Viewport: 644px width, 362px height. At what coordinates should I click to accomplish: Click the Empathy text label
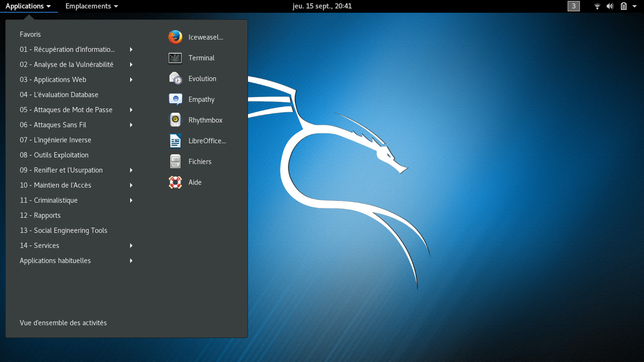coord(201,99)
